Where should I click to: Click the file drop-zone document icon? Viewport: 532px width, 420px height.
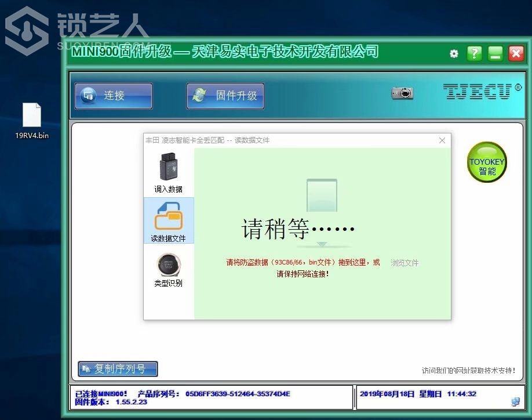pos(322,195)
